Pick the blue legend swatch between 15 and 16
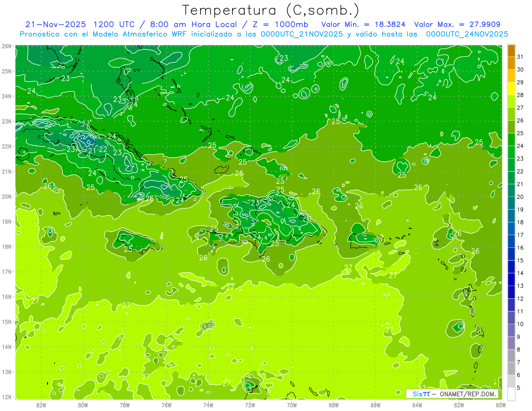Image resolution: width=532 pixels, height=411 pixels. [511, 254]
